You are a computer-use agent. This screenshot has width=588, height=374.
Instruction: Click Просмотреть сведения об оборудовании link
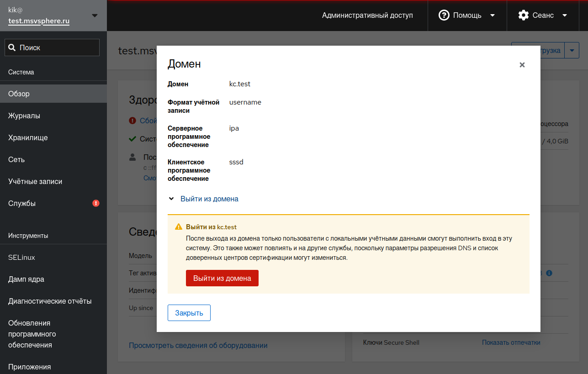click(198, 345)
